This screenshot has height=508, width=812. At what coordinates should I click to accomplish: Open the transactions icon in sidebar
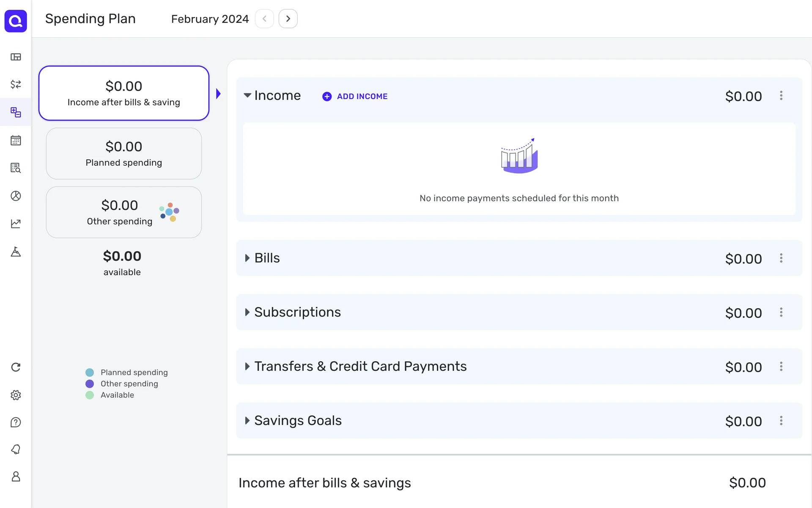pos(16,84)
